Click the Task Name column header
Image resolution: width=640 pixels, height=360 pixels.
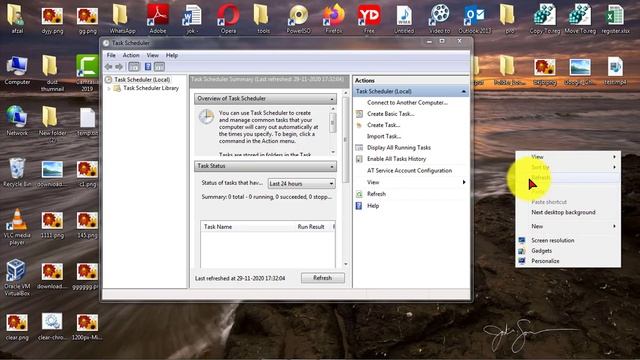pyautogui.click(x=218, y=227)
